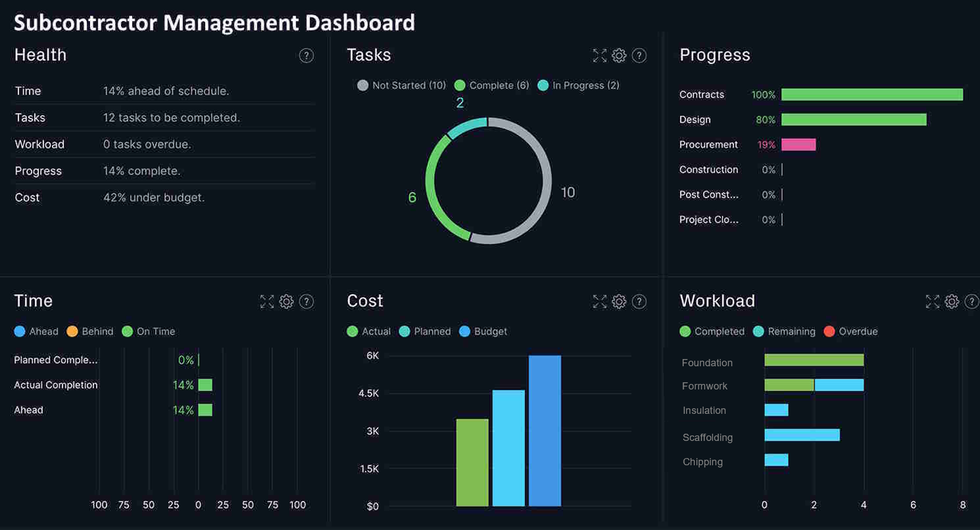Click the Design 80% progress bar
The image size is (980, 530).
tap(853, 119)
